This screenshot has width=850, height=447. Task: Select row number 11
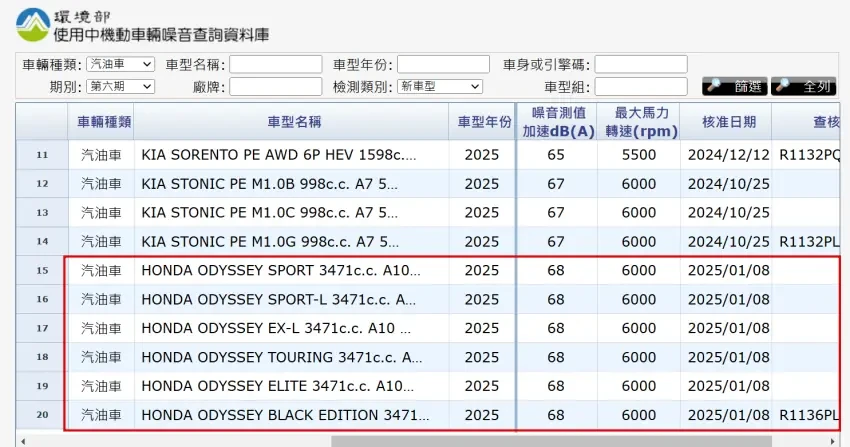pos(42,155)
